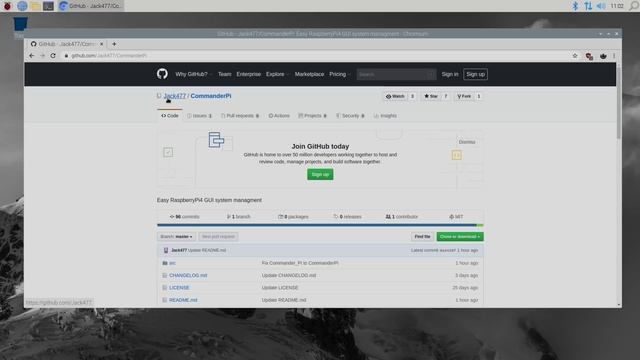
Task: Click the red extension icon in browser toolbar
Action: click(x=589, y=56)
